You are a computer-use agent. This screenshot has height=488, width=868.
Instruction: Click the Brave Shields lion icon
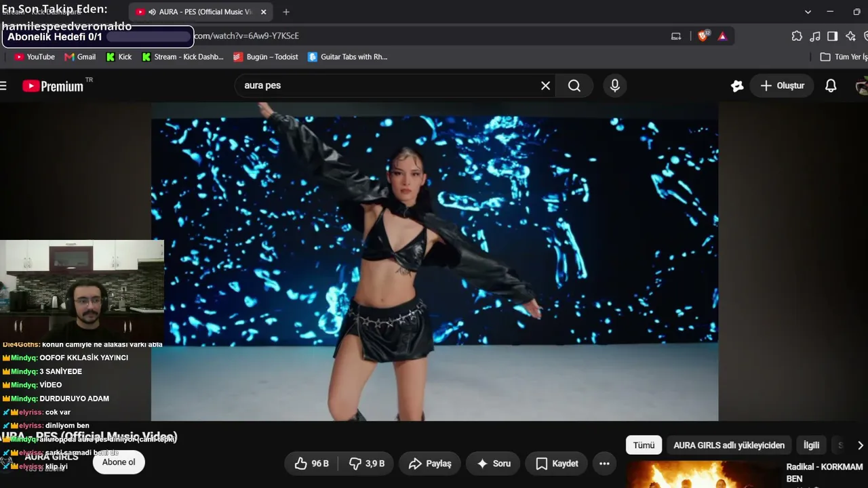703,36
